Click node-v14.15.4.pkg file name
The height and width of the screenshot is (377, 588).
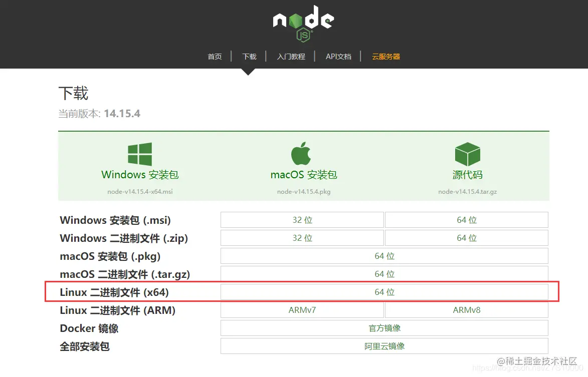click(304, 191)
